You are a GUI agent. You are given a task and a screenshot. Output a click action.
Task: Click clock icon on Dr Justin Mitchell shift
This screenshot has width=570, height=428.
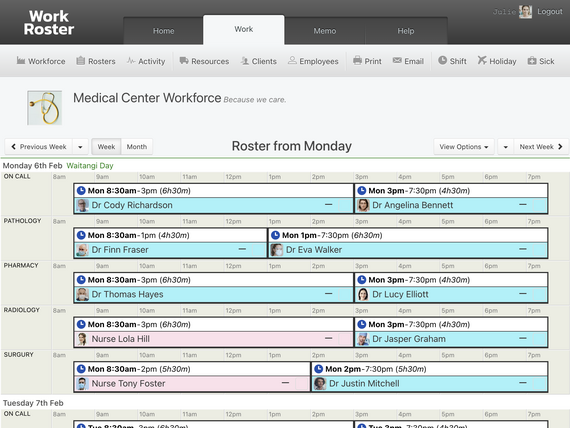click(x=318, y=369)
